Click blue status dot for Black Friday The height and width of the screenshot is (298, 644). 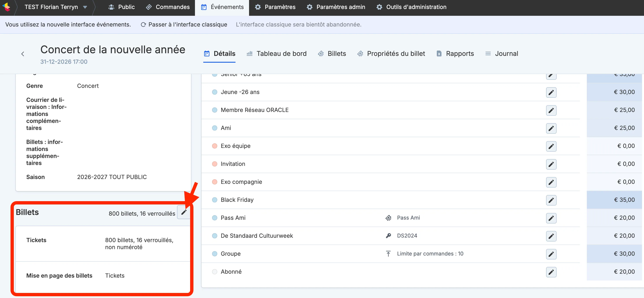pyautogui.click(x=214, y=200)
